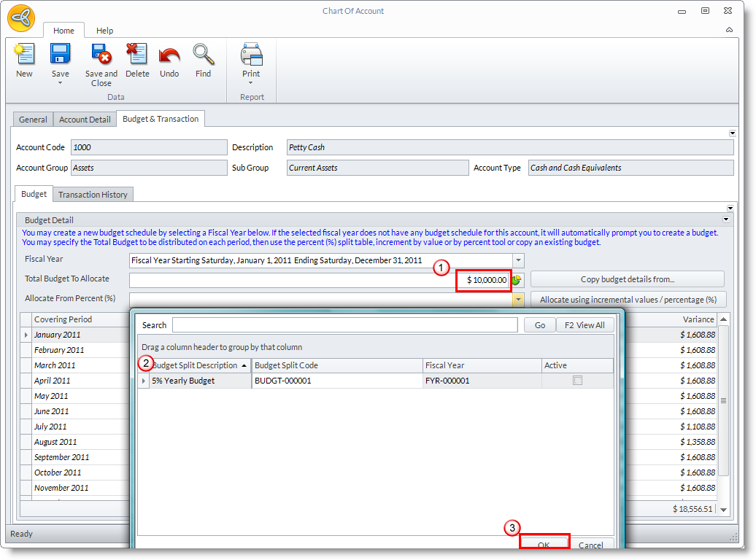Screen dimensions: 756x560
Task: Click the Undo arrow icon
Action: tap(169, 55)
